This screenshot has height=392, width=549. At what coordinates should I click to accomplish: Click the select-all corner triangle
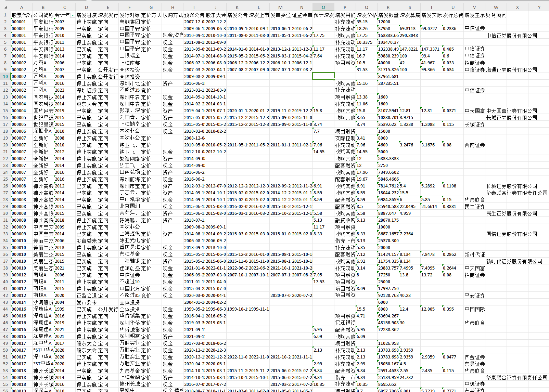(x=5, y=7)
